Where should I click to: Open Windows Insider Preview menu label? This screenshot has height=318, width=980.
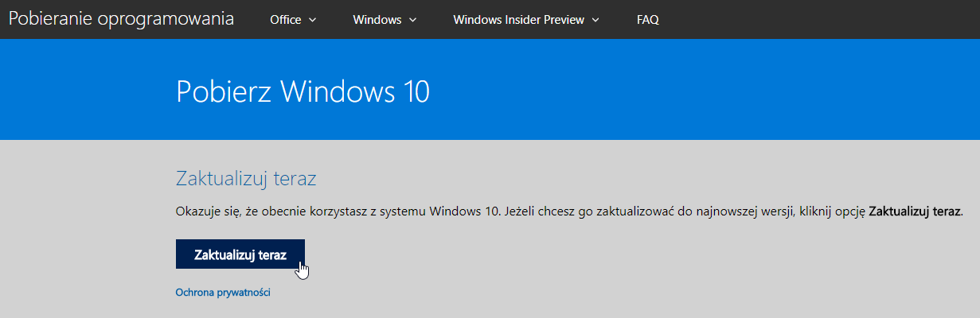(x=518, y=20)
